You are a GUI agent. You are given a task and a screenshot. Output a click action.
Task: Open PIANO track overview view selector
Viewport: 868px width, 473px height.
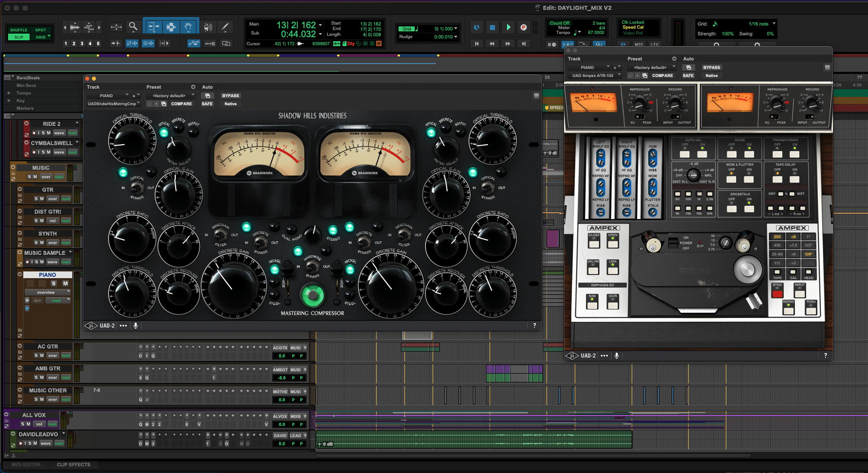tap(48, 292)
